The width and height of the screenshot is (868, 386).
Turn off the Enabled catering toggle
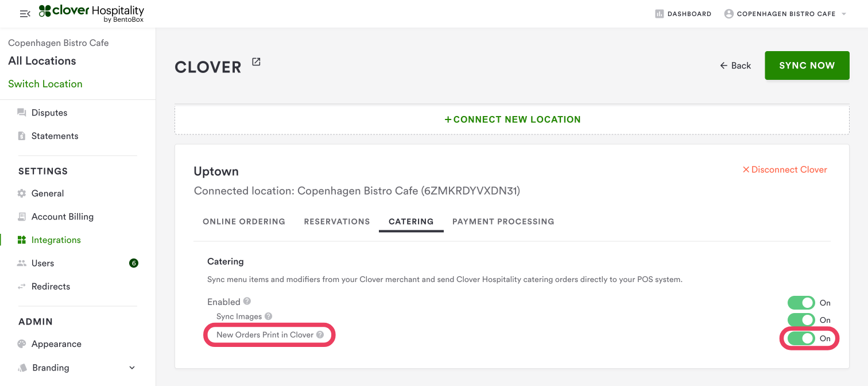coord(801,303)
